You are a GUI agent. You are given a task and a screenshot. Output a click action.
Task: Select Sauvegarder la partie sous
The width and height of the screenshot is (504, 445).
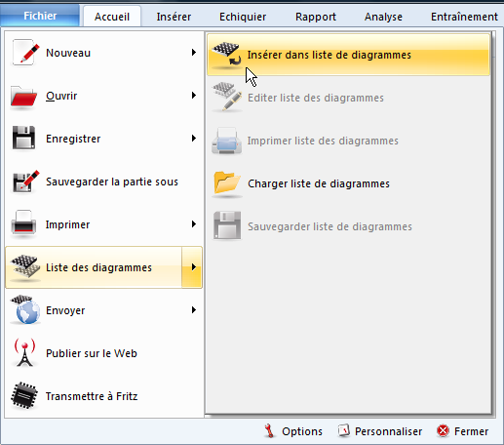click(x=104, y=182)
